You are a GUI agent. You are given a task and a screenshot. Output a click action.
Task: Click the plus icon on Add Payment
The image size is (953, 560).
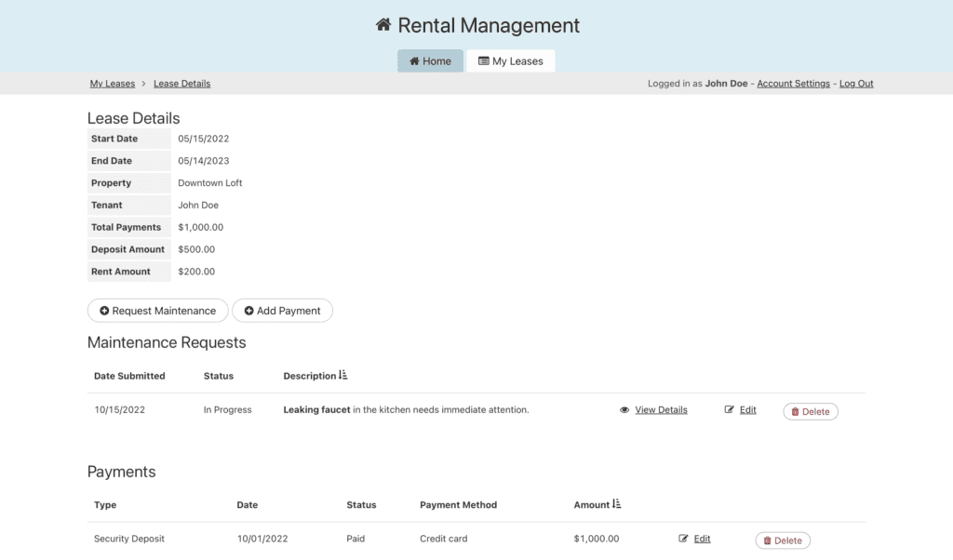click(248, 311)
